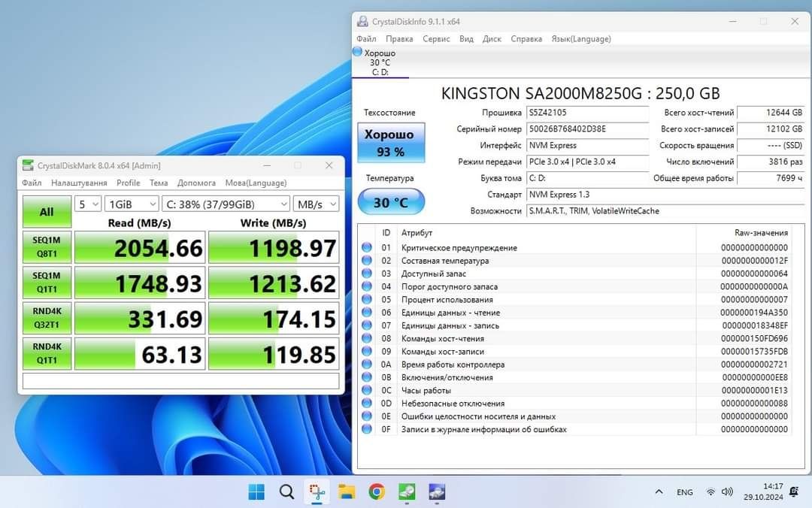
Task: Open File Explorer folder icon in taskbar
Action: (347, 491)
